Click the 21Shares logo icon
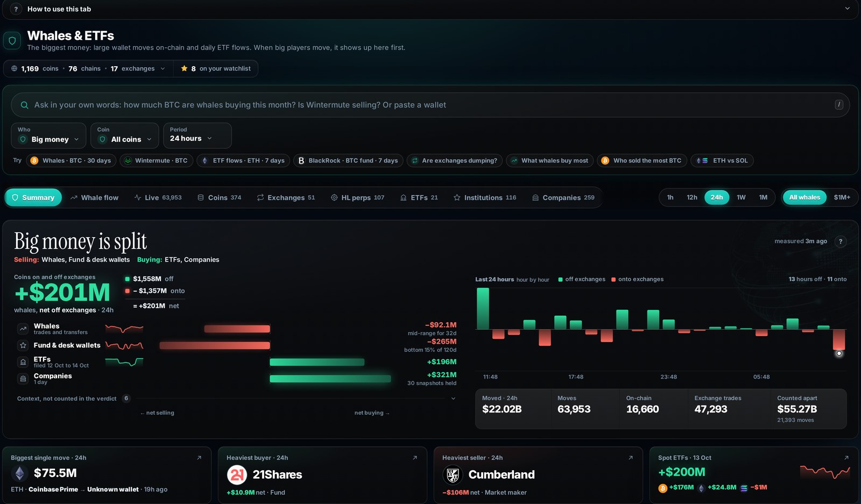 click(x=237, y=474)
